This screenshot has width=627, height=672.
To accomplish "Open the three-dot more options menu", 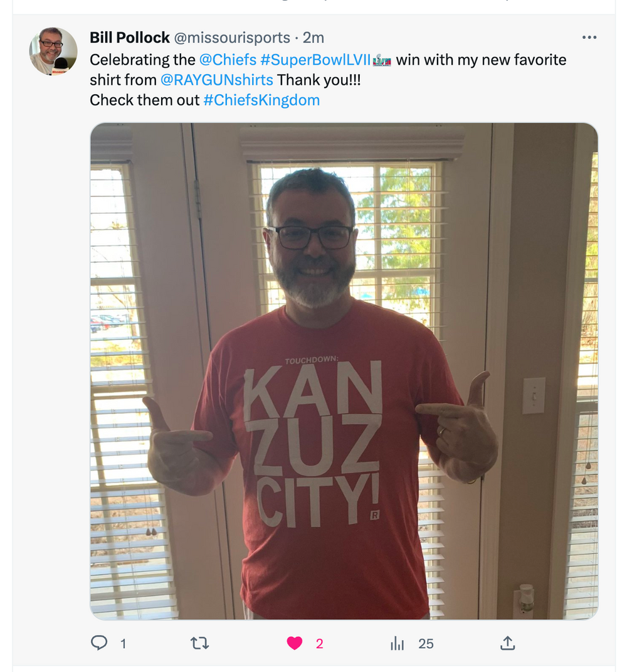I will pyautogui.click(x=589, y=37).
